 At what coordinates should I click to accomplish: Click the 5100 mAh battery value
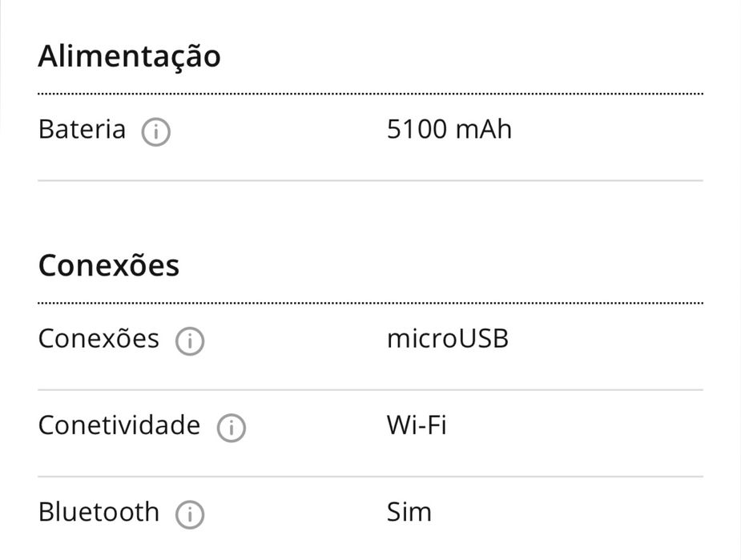click(x=449, y=130)
